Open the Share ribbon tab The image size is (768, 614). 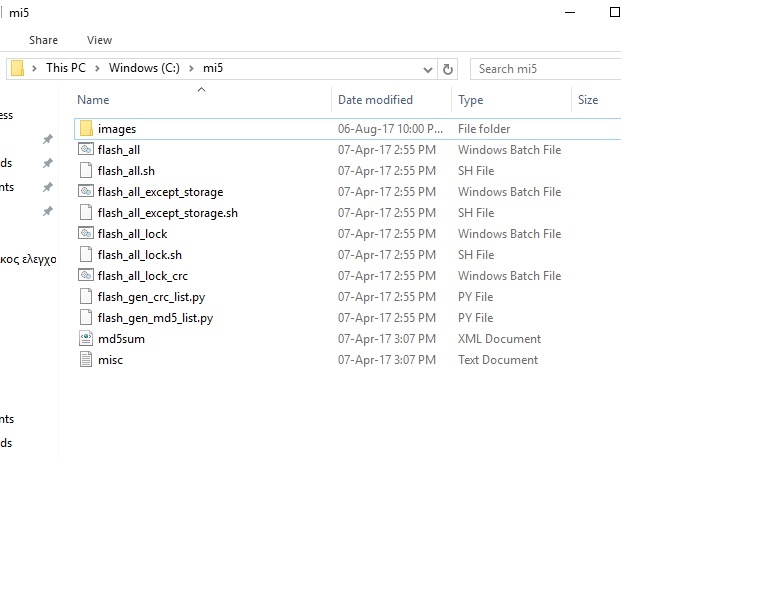tap(43, 40)
